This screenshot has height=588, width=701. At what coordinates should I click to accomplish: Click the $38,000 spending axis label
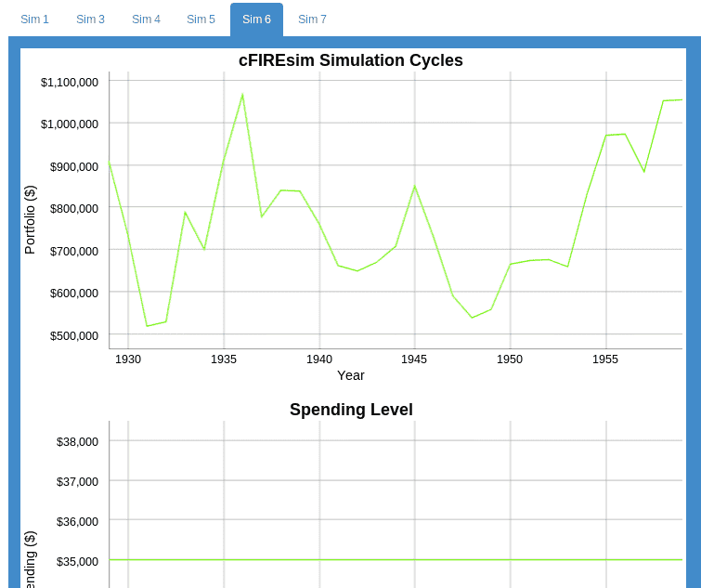pyautogui.click(x=77, y=441)
